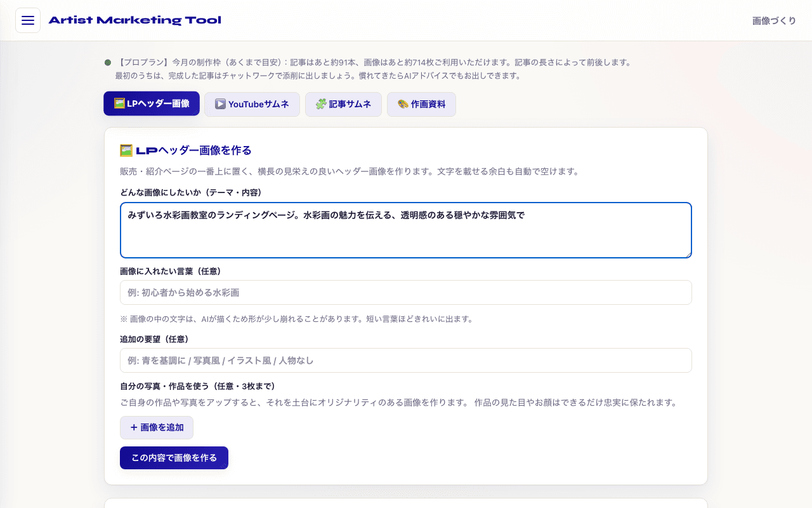Viewport: 812px width, 508px height.
Task: Click the theme description text area
Action: (406, 231)
